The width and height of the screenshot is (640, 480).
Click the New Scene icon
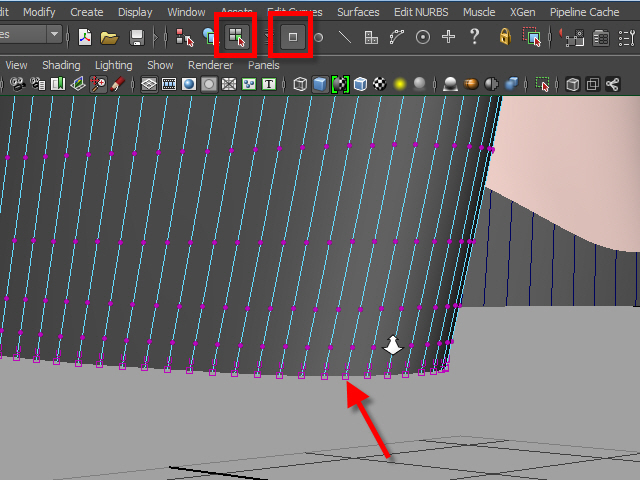pyautogui.click(x=85, y=37)
